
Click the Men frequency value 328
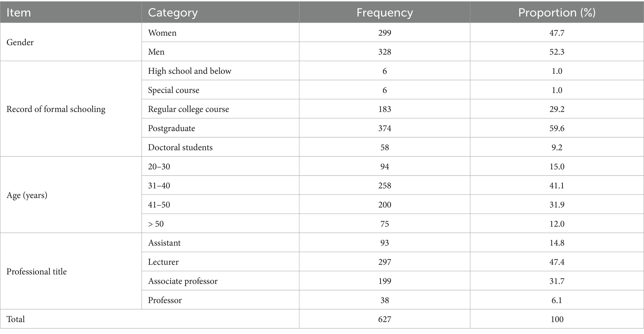tap(384, 52)
